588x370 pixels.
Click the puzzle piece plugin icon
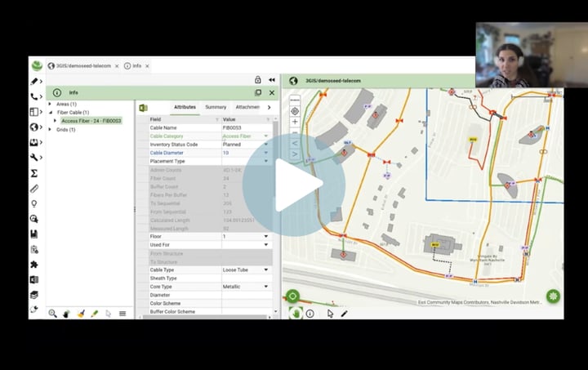(x=34, y=265)
